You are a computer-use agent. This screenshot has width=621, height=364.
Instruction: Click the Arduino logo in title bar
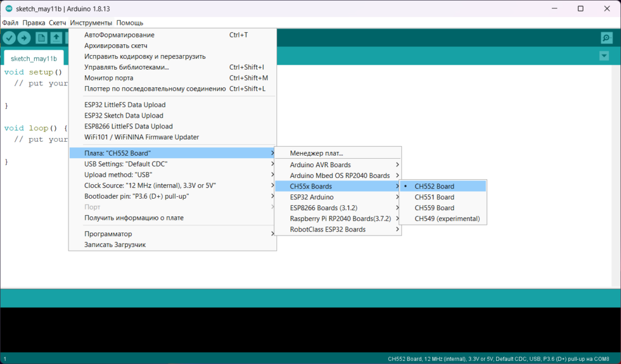tap(8, 8)
